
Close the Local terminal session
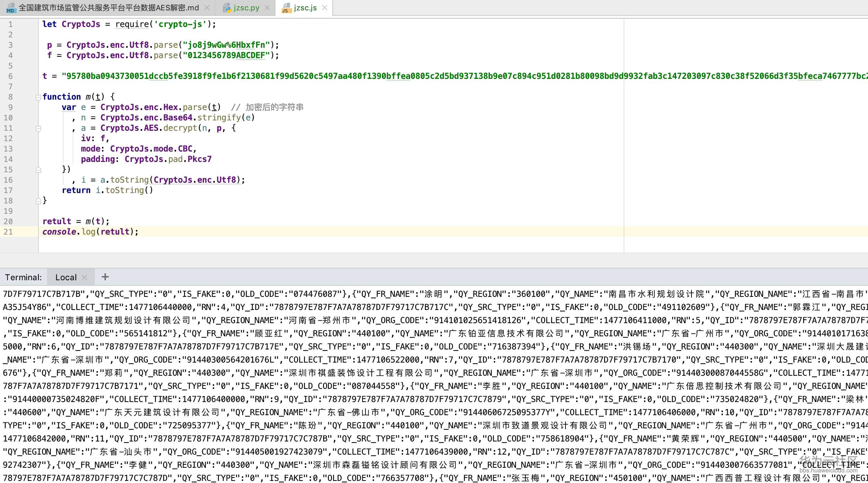tap(84, 277)
